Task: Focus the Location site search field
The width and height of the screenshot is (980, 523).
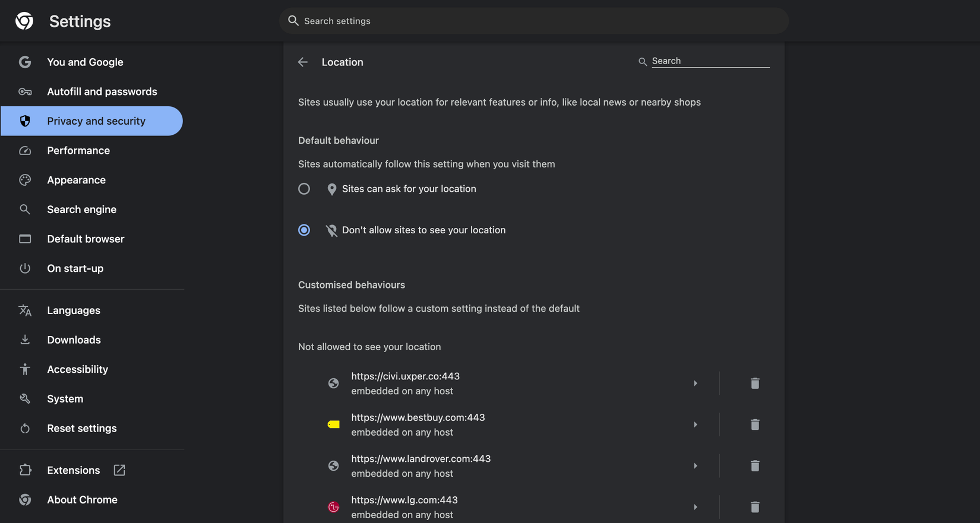Action: 710,61
